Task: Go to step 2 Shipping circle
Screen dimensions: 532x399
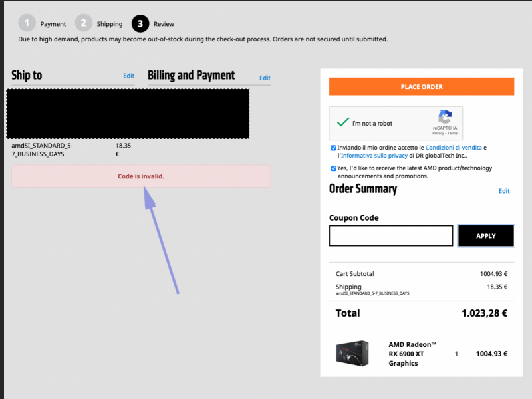Action: coord(83,23)
